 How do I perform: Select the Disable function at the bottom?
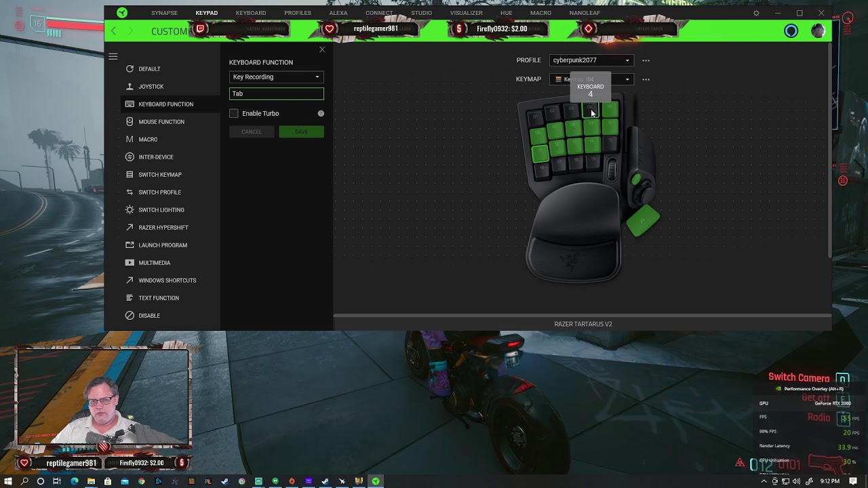pyautogui.click(x=148, y=315)
